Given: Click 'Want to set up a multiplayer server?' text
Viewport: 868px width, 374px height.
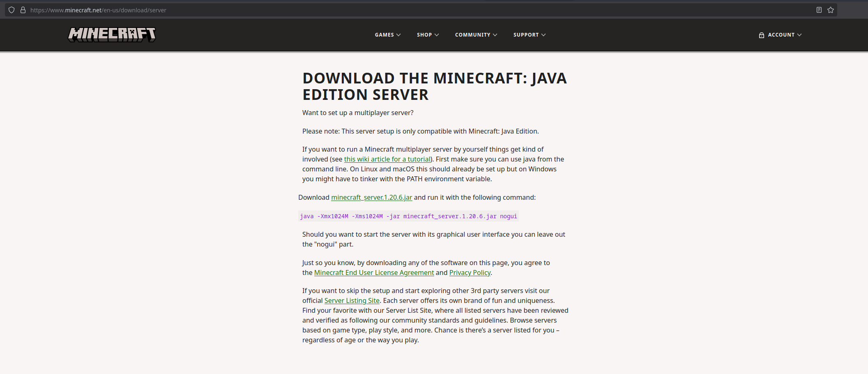Looking at the screenshot, I should (x=358, y=113).
